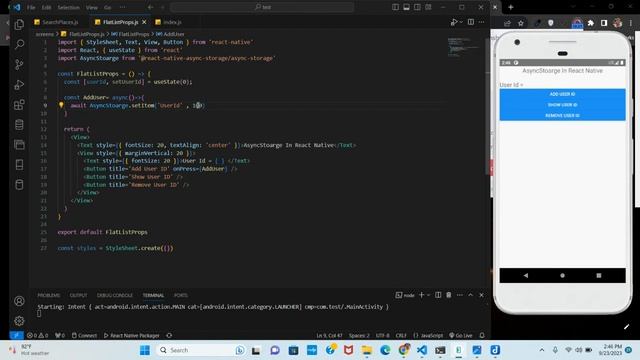Open the Source Control view
Screen dimensions: 640x360
tap(19, 64)
